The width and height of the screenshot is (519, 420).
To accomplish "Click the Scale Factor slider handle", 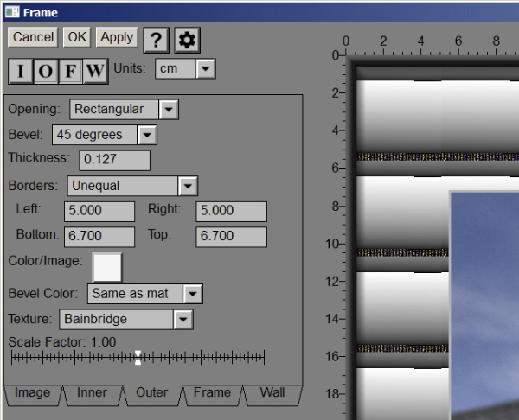I will tap(138, 357).
